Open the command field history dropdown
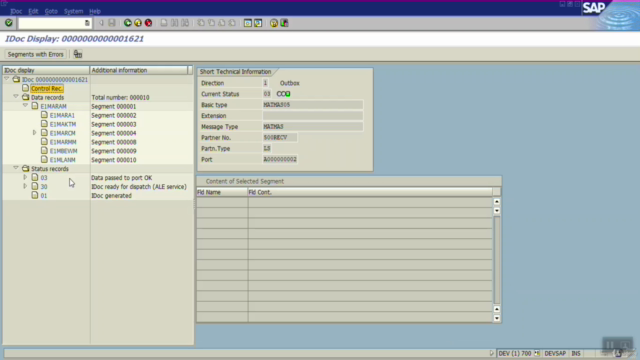The width and height of the screenshot is (640, 360). tap(87, 23)
